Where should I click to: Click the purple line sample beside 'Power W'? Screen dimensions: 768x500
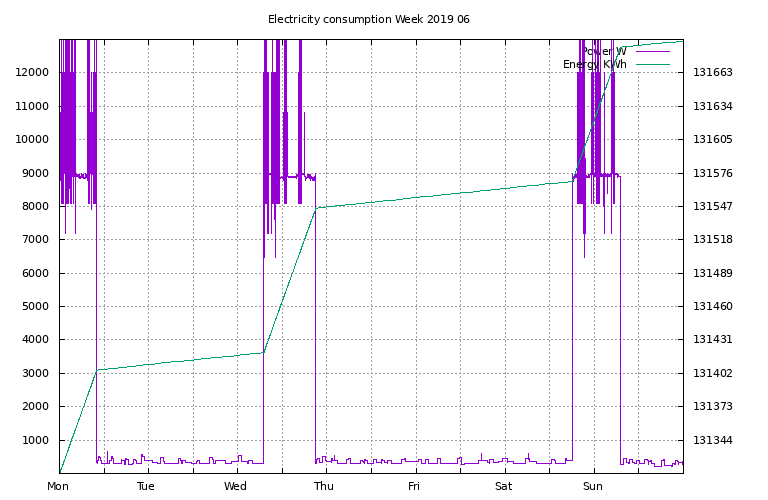click(x=652, y=51)
